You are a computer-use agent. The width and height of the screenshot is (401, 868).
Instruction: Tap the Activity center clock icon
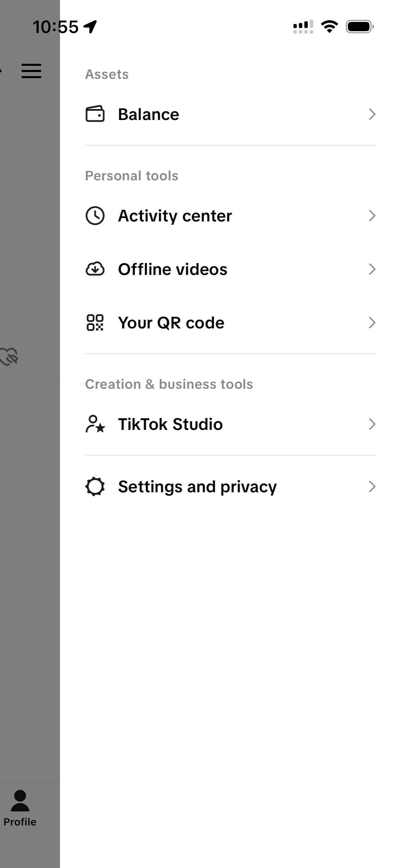pyautogui.click(x=95, y=216)
